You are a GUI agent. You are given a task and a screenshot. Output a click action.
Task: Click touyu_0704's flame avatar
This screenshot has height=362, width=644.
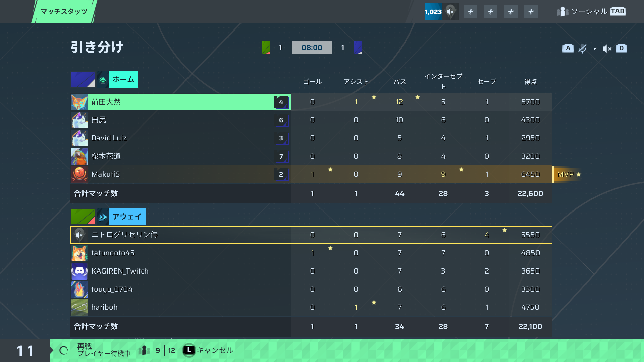tap(79, 289)
